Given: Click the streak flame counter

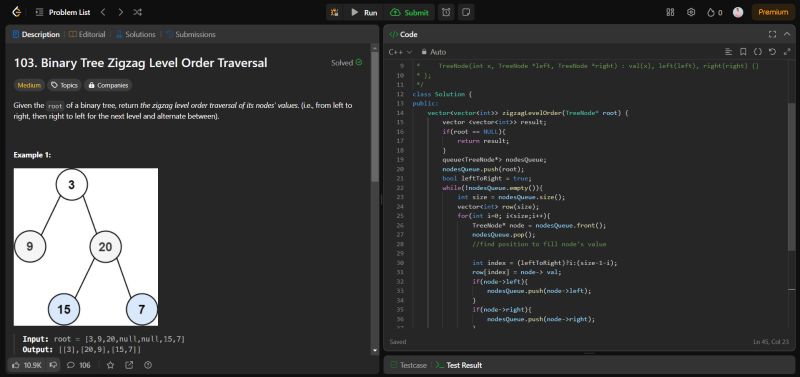Looking at the screenshot, I should (714, 12).
